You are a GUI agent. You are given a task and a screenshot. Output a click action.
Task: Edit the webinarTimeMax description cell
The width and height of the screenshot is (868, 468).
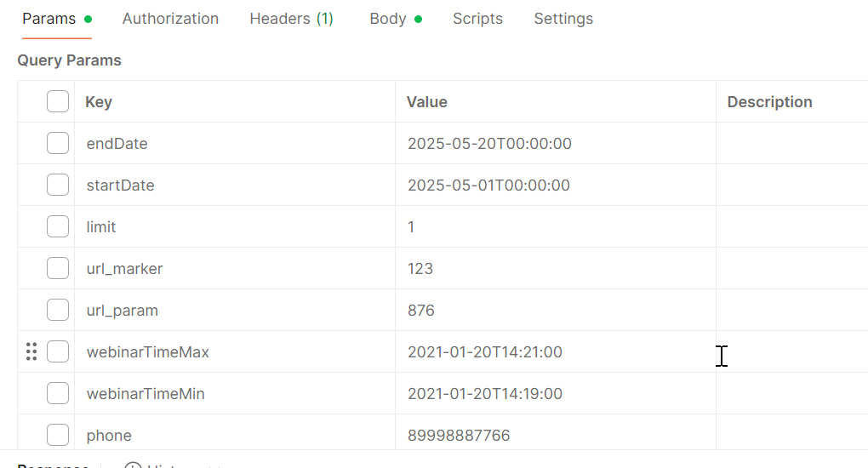coord(791,351)
